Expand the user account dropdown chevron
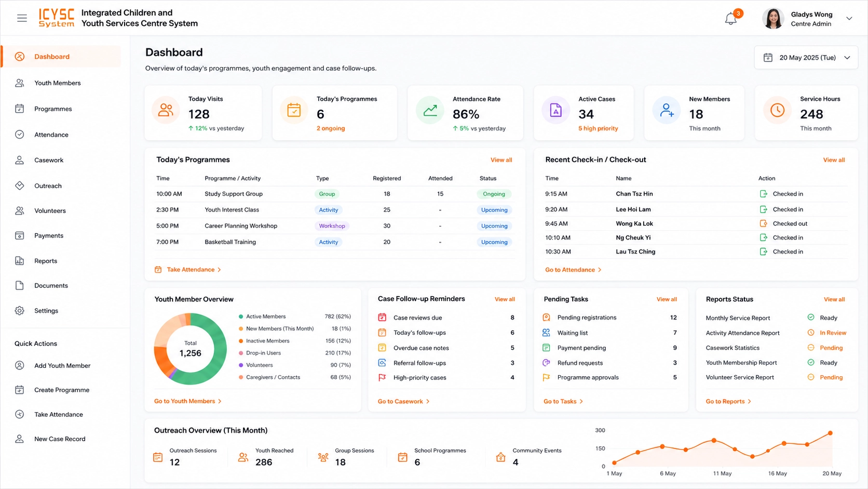Image resolution: width=868 pixels, height=489 pixels. (x=849, y=18)
